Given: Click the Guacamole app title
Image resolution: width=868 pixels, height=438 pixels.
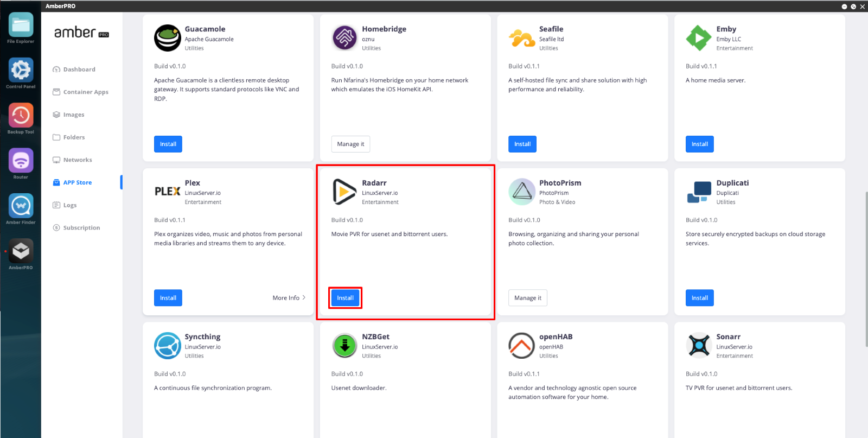Looking at the screenshot, I should [205, 29].
